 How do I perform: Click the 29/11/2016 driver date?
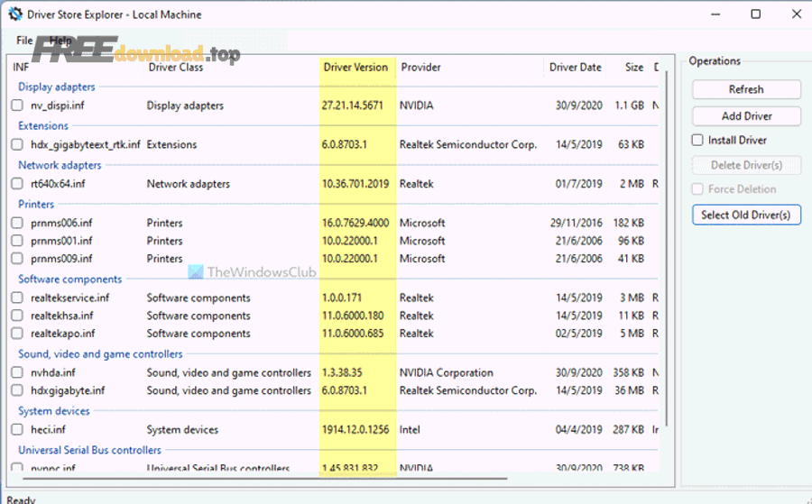coord(576,223)
